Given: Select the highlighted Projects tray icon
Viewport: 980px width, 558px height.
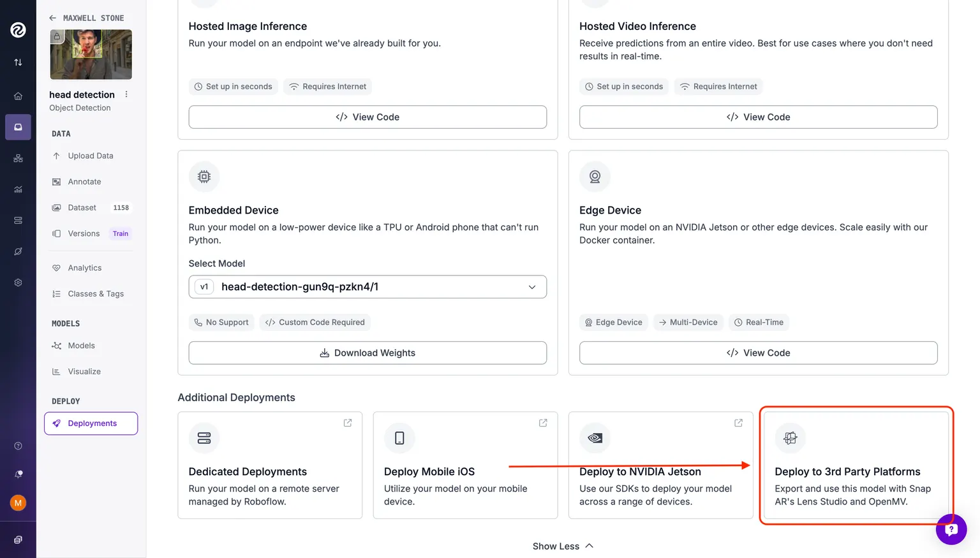Looking at the screenshot, I should (18, 127).
